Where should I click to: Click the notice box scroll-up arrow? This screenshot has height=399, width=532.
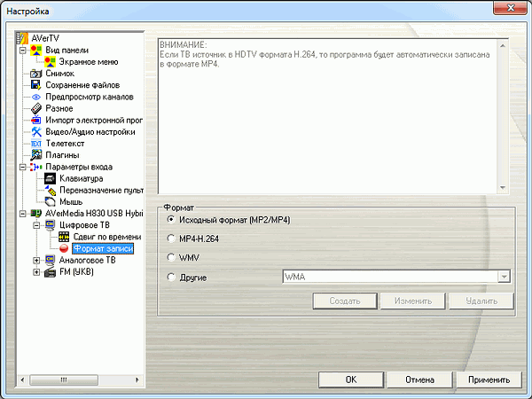503,45
